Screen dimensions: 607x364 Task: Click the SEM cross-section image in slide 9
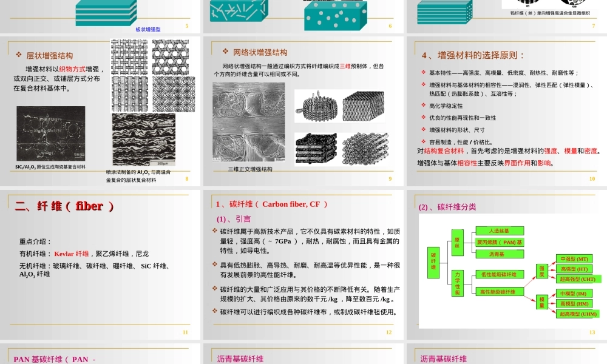[248, 122]
